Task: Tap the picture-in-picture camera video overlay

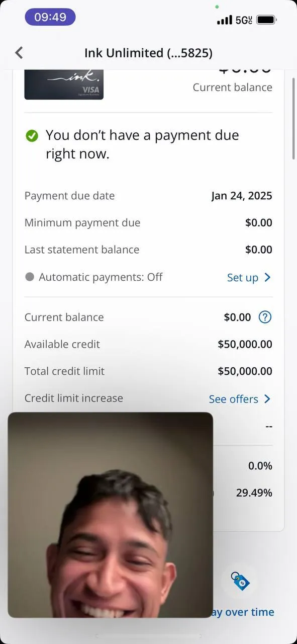Action: click(111, 515)
